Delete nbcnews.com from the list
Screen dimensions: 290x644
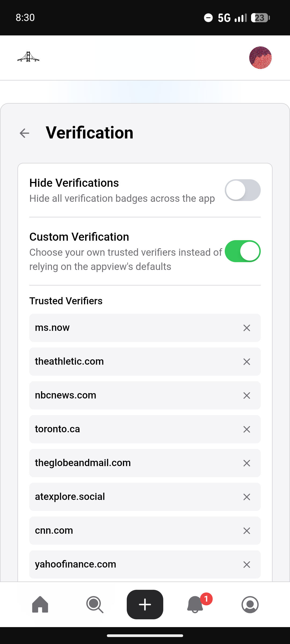tap(247, 396)
